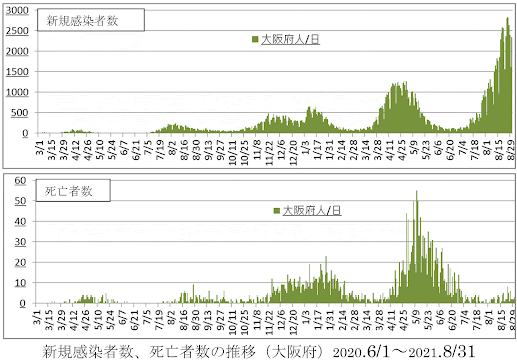The width and height of the screenshot is (517, 362).
Task: Click the 死亡者数 title box
Action: pyautogui.click(x=73, y=191)
